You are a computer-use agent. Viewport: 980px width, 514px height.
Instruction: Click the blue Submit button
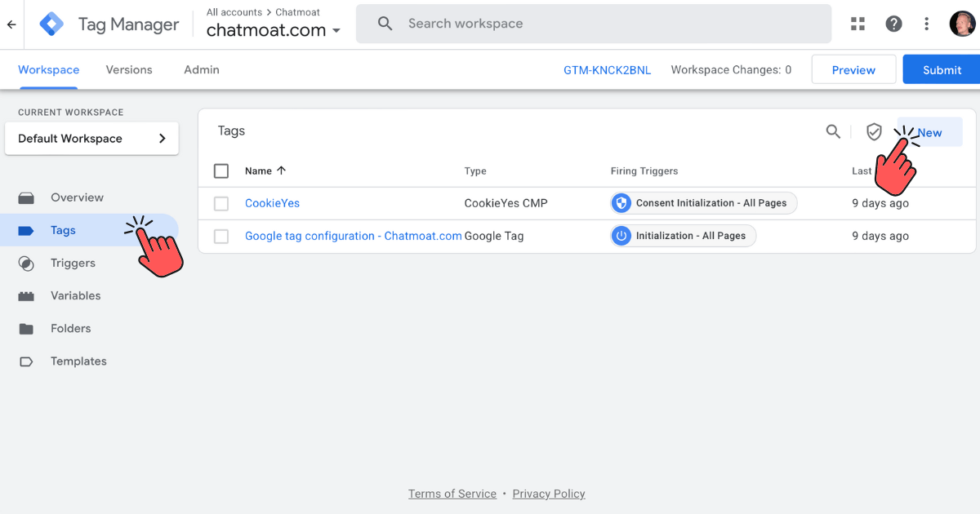click(942, 69)
